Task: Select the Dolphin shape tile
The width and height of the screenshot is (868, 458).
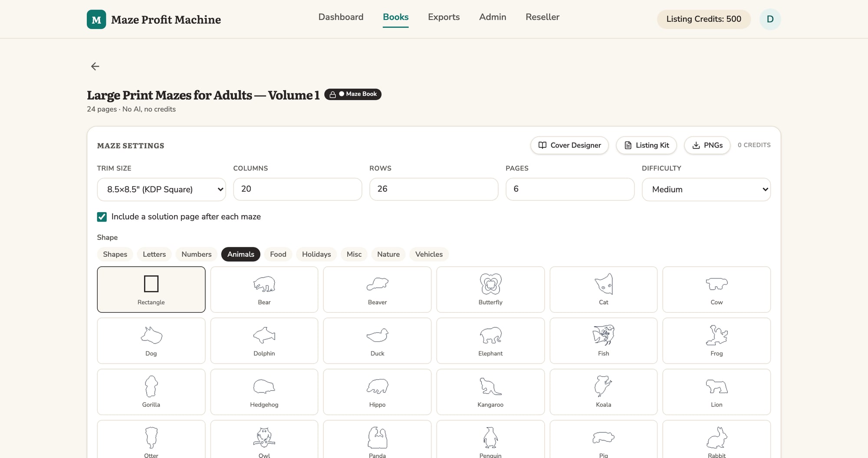Action: coord(264,340)
